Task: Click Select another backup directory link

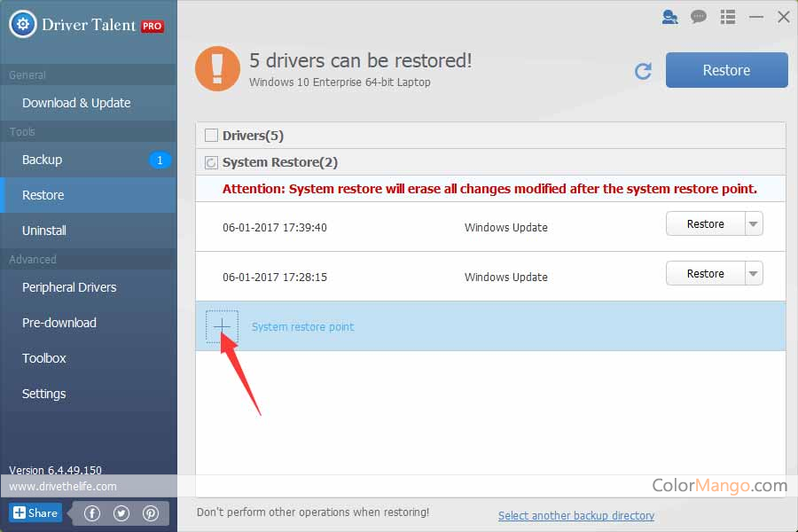Action: point(575,515)
